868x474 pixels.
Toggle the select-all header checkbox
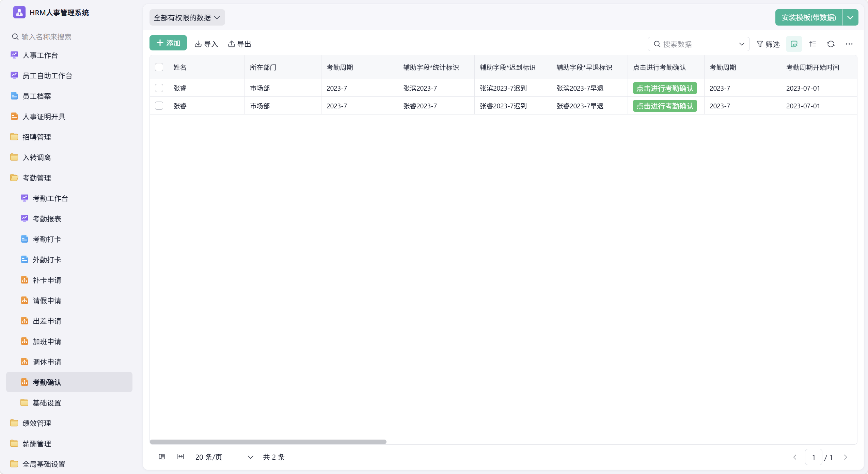click(x=159, y=67)
